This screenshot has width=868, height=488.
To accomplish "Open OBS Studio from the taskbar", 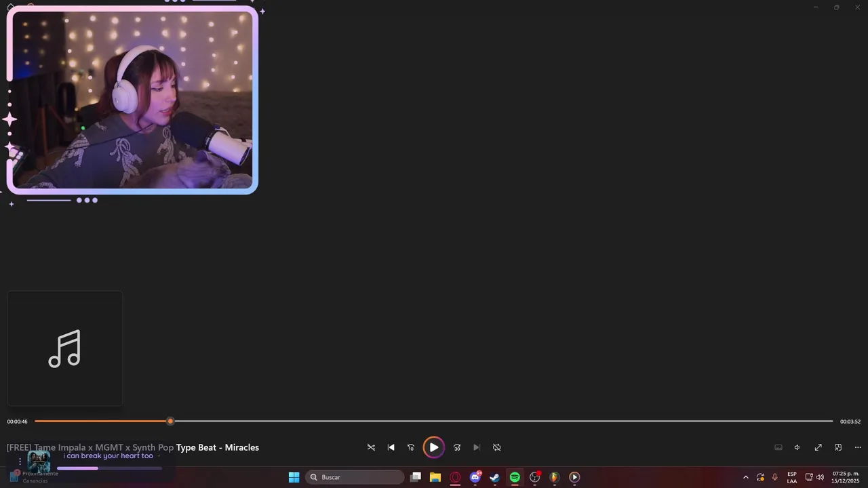I will (x=535, y=477).
